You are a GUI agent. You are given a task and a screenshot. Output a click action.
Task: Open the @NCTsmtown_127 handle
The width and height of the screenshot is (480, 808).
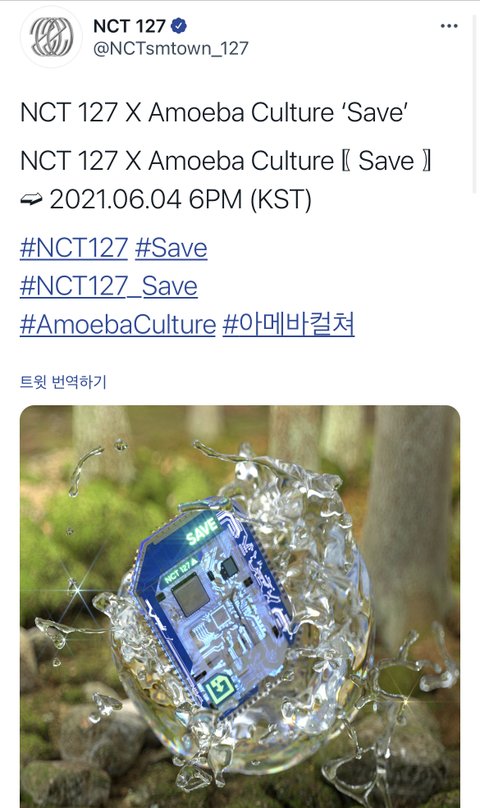tap(170, 48)
